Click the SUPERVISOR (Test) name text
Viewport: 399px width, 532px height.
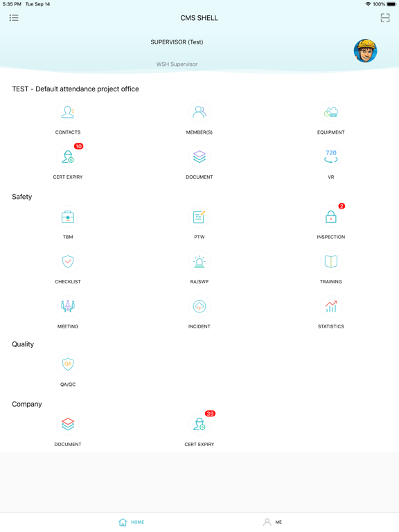pos(177,42)
